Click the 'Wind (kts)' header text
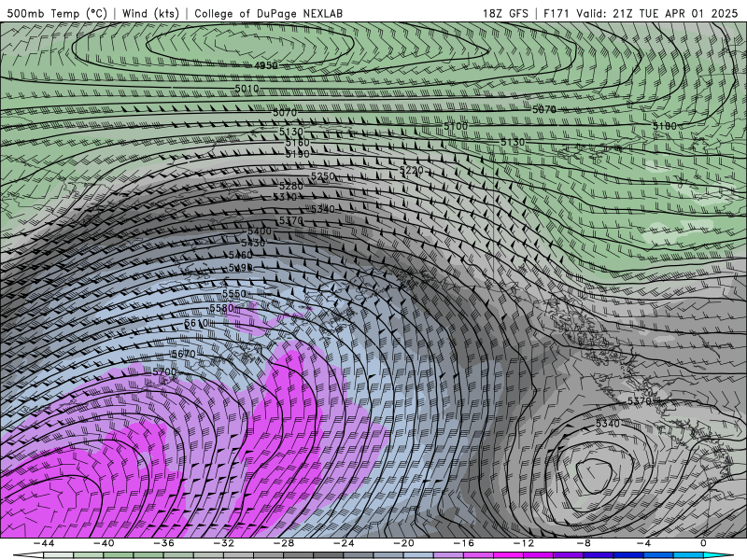 point(150,13)
